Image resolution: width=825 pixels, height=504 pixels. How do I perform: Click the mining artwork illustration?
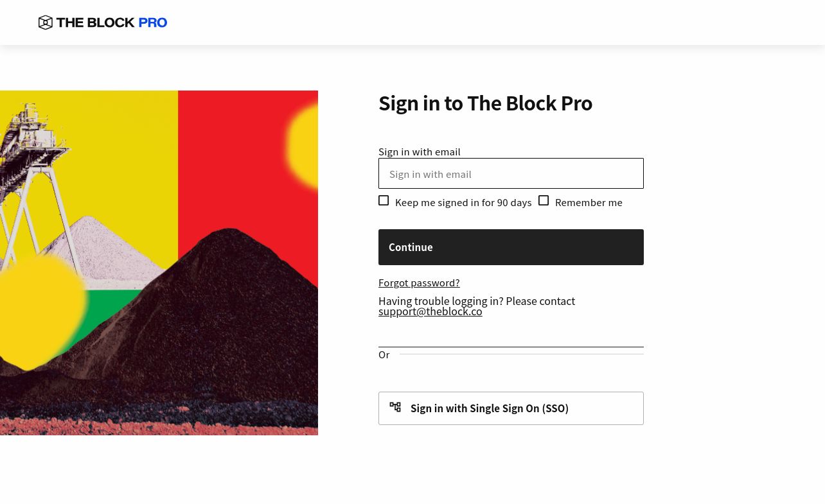click(159, 263)
